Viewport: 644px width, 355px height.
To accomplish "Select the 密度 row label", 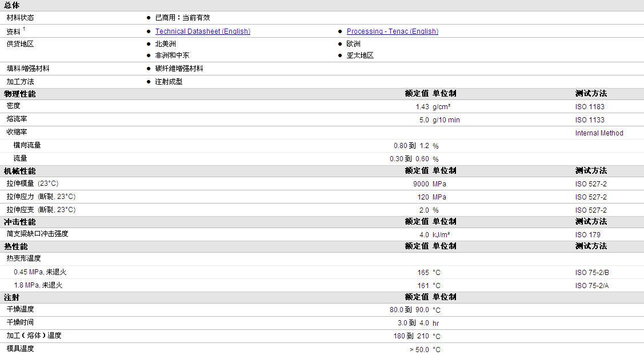I will [13, 106].
